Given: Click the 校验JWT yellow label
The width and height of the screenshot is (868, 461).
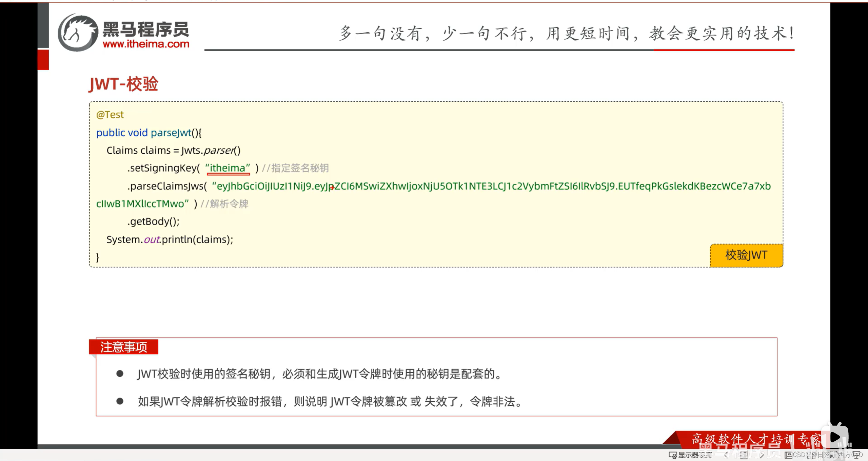Looking at the screenshot, I should (x=746, y=255).
